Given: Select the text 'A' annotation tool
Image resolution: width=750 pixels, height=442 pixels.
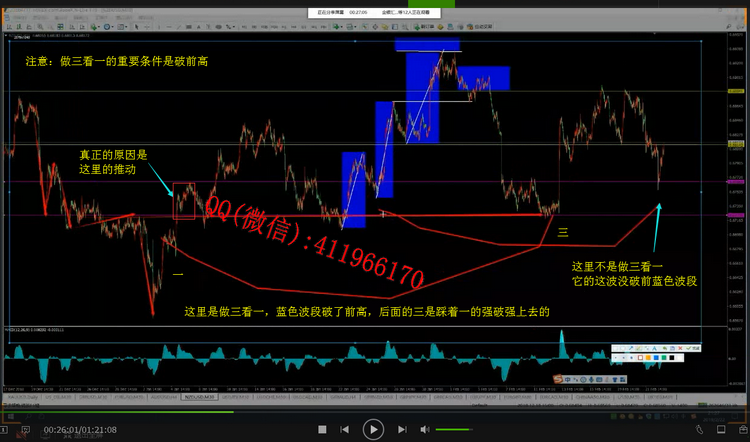Looking at the screenshot, I should 654,348.
